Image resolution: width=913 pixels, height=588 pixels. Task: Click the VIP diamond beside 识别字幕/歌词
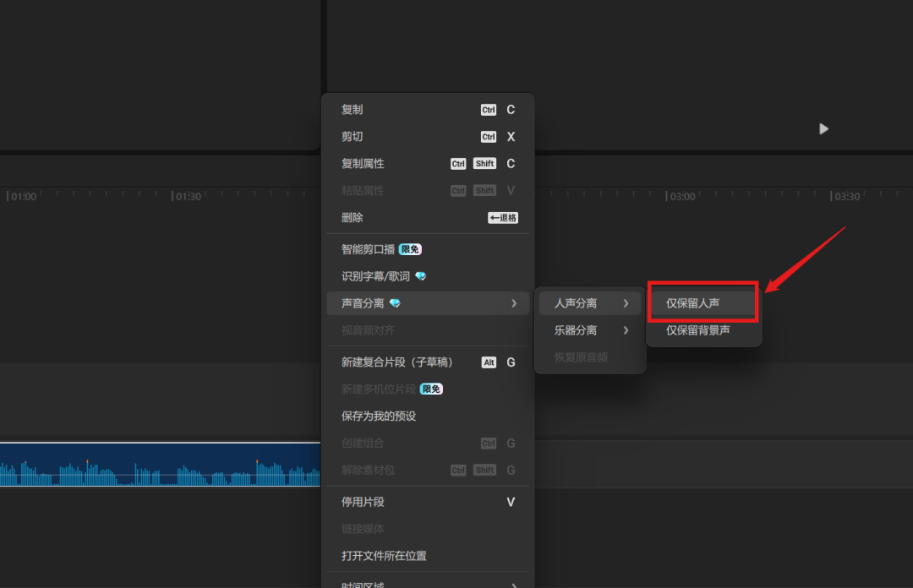coord(422,275)
